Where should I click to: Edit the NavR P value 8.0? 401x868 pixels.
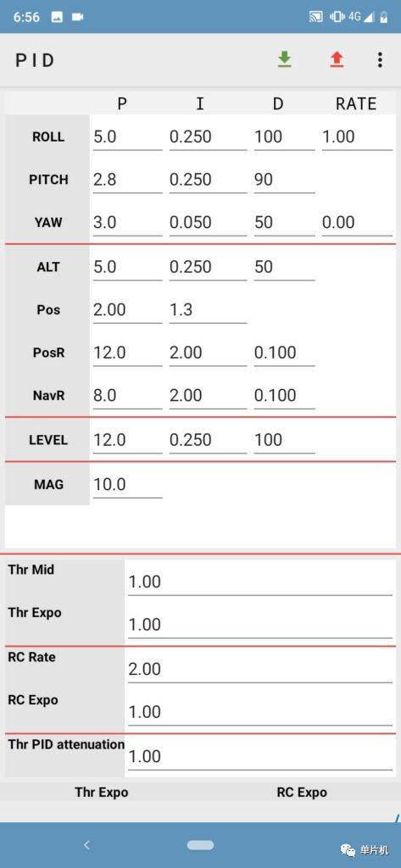[x=127, y=395]
